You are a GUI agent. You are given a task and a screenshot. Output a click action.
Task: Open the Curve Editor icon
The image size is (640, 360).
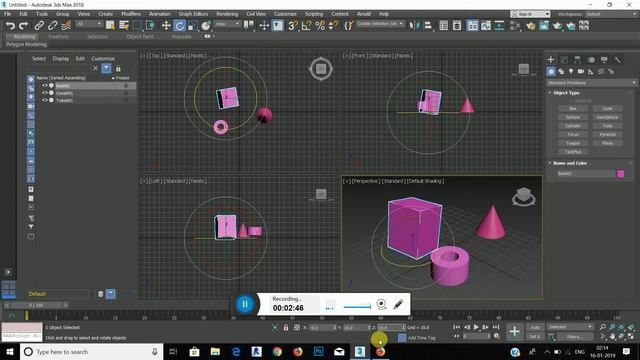click(x=486, y=25)
